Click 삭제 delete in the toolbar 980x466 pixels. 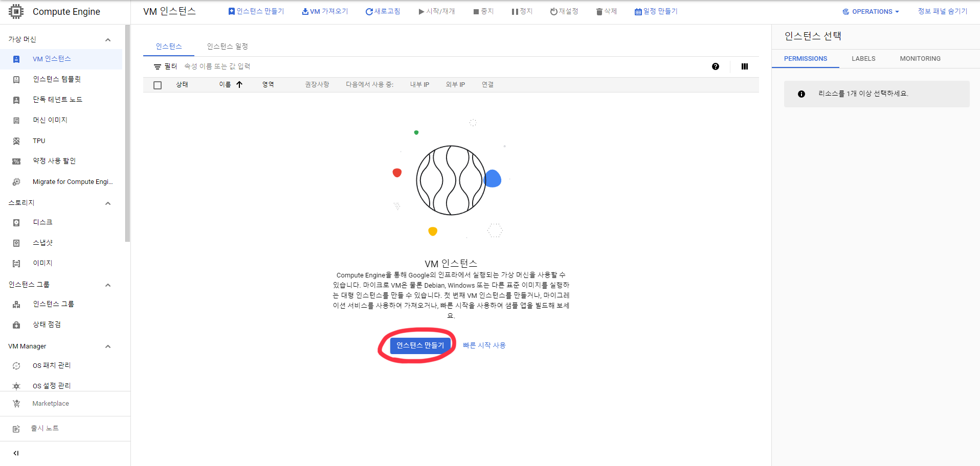click(x=607, y=11)
